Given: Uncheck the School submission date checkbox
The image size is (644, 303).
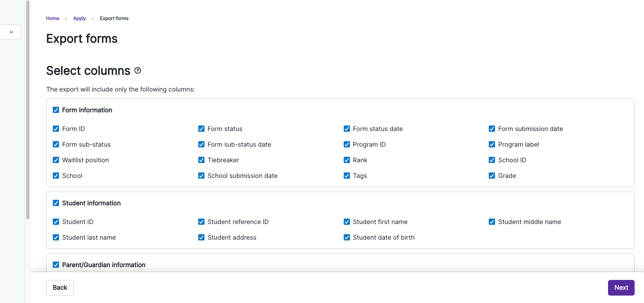Looking at the screenshot, I should pyautogui.click(x=201, y=176).
